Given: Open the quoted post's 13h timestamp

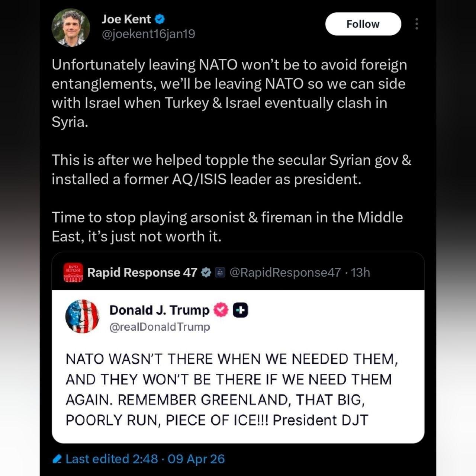Looking at the screenshot, I should pos(360,273).
